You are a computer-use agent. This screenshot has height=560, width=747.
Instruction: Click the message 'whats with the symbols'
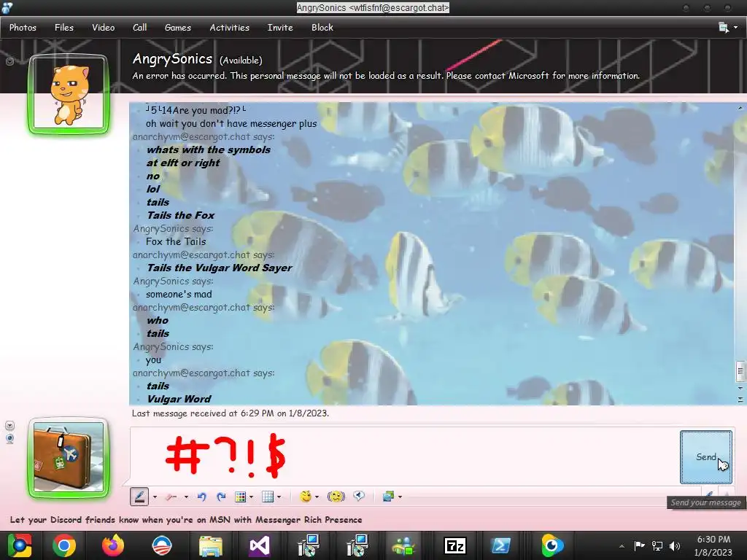point(209,149)
